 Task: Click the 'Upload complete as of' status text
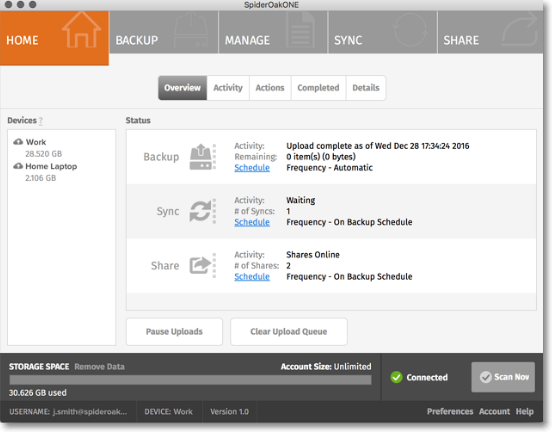(x=378, y=146)
